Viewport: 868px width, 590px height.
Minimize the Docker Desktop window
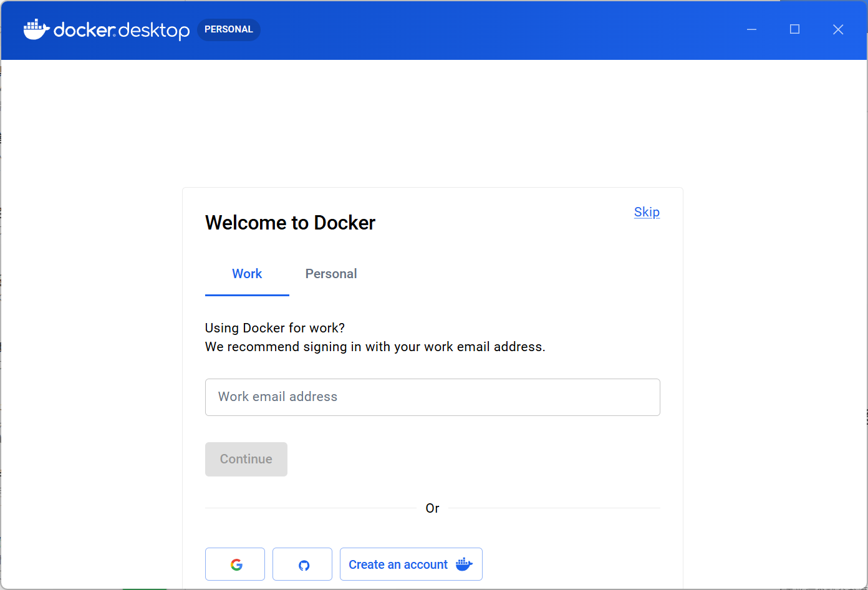tap(752, 29)
